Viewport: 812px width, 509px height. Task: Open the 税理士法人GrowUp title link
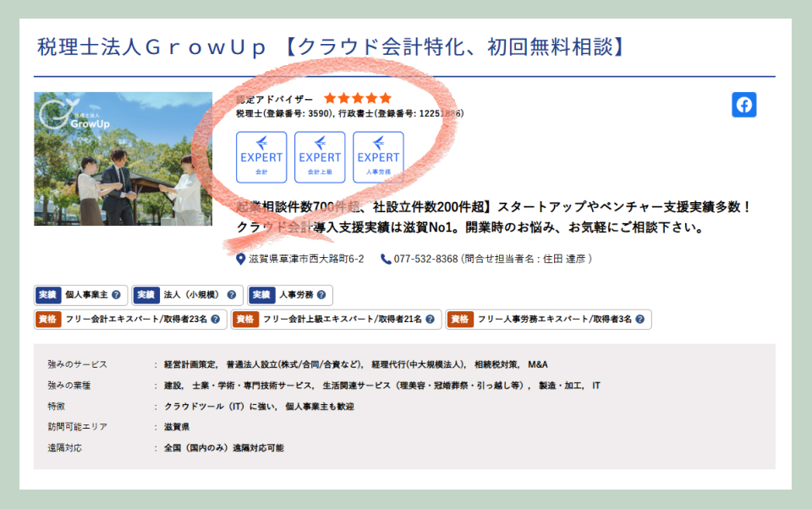332,47
